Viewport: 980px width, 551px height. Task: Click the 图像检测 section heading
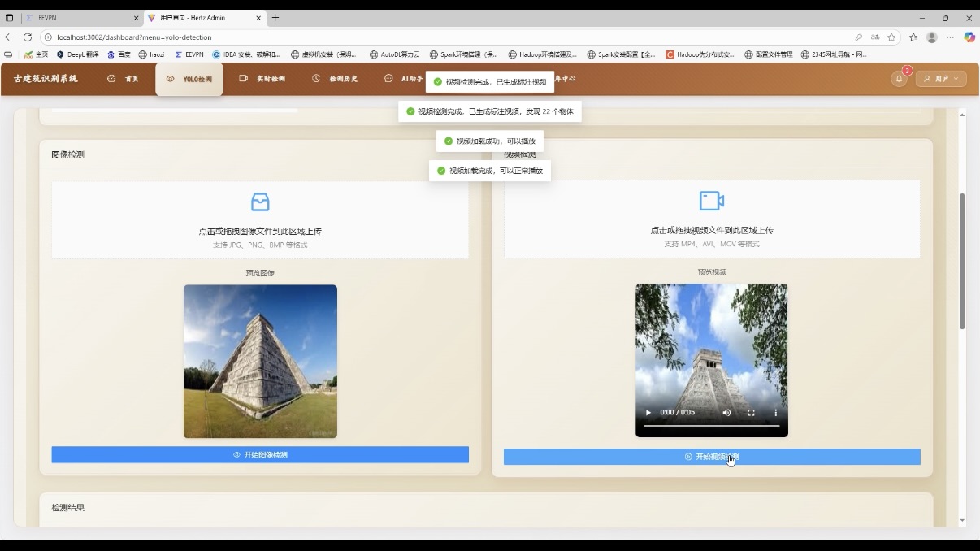(67, 154)
